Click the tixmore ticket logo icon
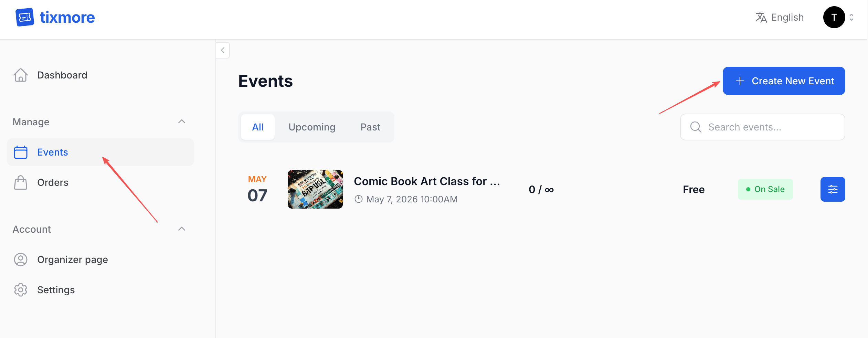Image resolution: width=868 pixels, height=338 pixels. click(24, 17)
